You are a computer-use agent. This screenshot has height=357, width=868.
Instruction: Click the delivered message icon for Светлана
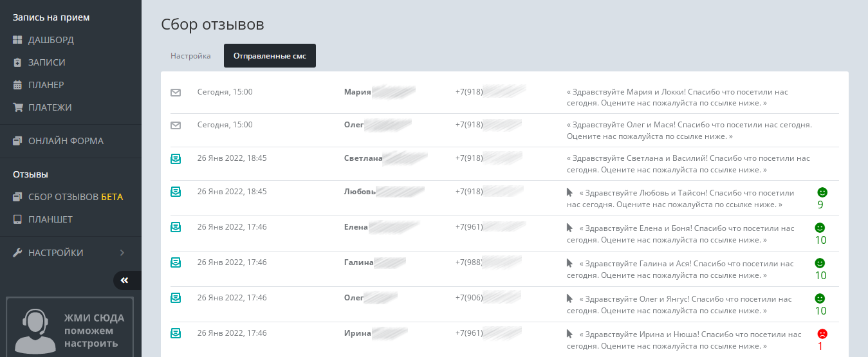click(176, 158)
